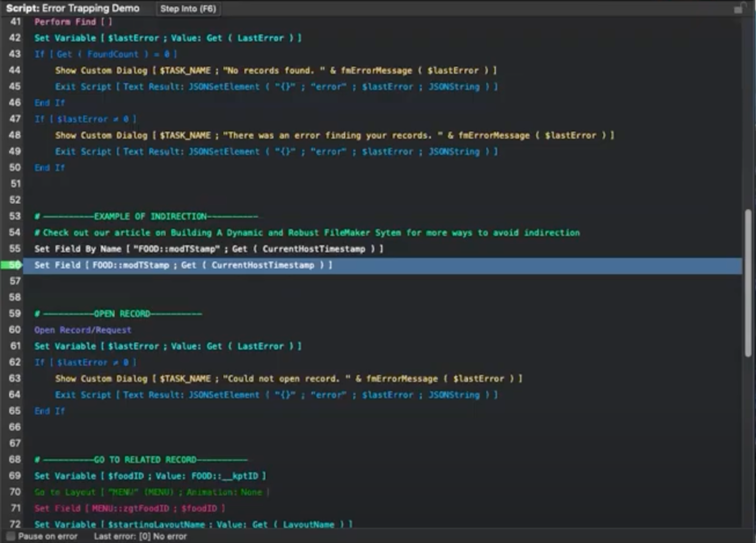Click the 'Last error: [0] No error' status text
This screenshot has height=543, width=756.
(140, 536)
